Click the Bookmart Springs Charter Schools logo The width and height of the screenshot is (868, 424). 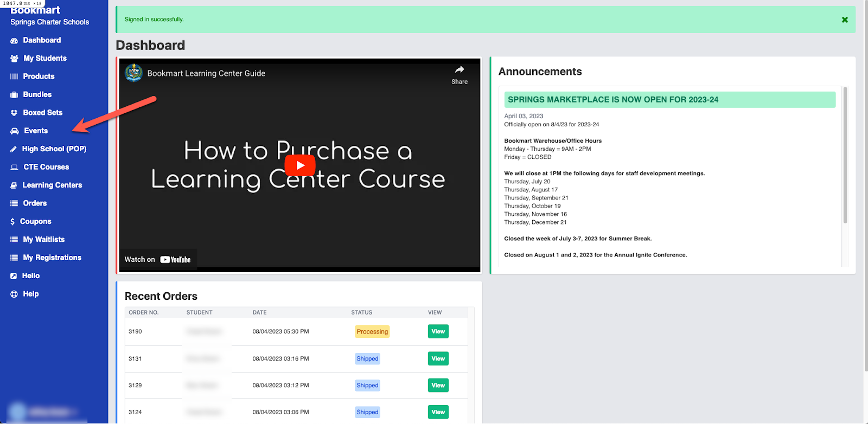point(49,16)
